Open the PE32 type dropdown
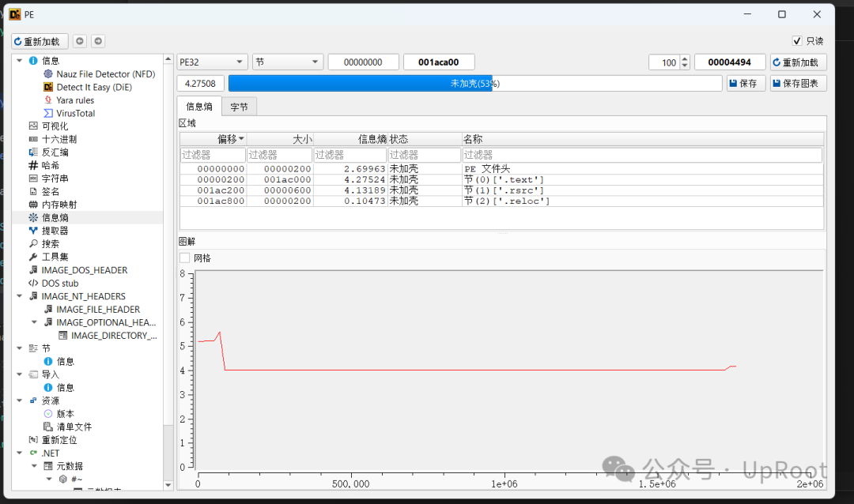 click(x=213, y=62)
